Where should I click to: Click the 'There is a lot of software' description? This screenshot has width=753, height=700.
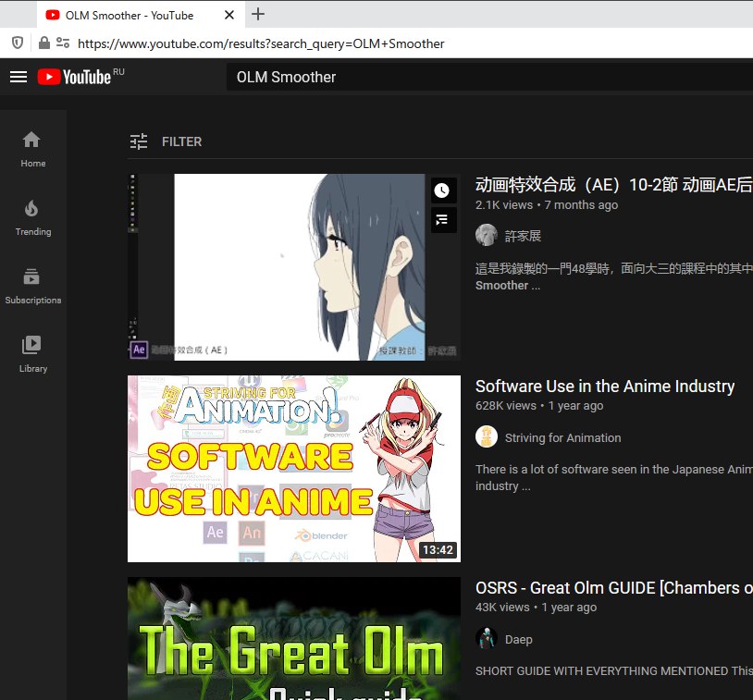tap(613, 478)
